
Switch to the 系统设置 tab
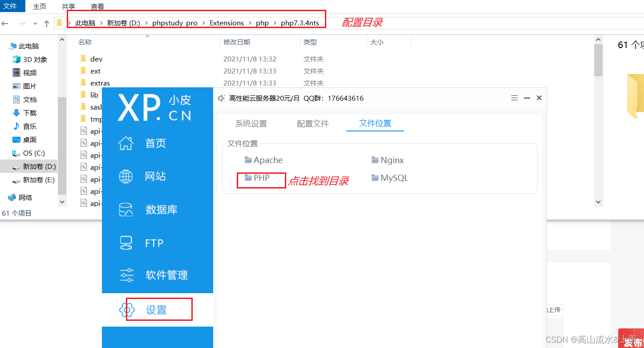coord(251,123)
